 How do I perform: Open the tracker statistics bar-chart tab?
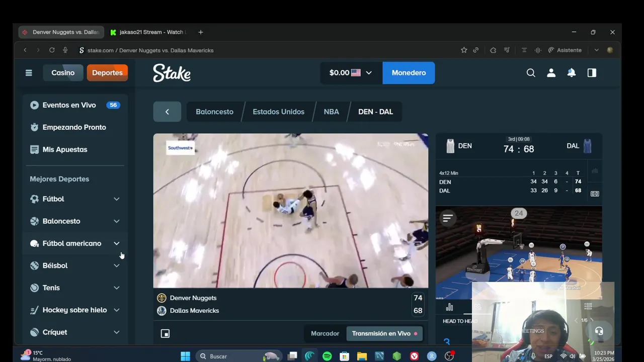click(449, 307)
